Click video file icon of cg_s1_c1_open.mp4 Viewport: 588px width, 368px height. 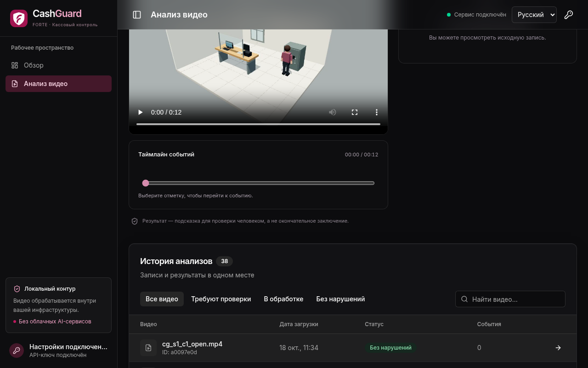pos(148,348)
